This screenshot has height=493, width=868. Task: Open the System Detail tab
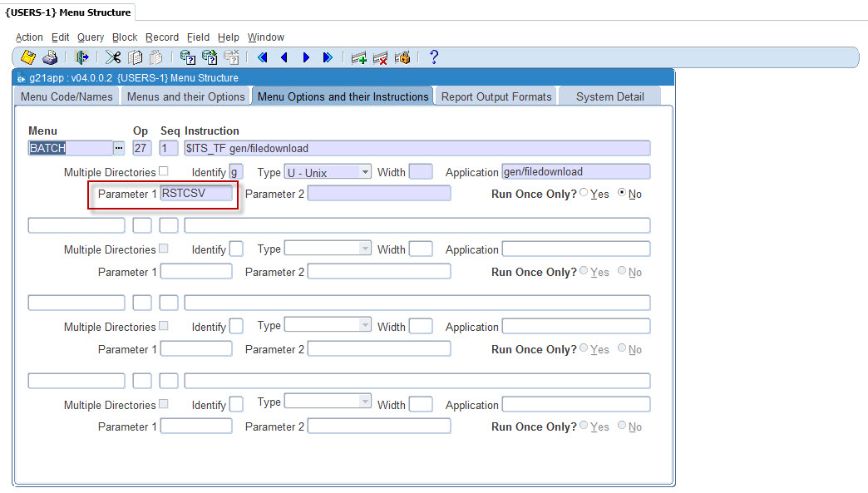tap(609, 96)
